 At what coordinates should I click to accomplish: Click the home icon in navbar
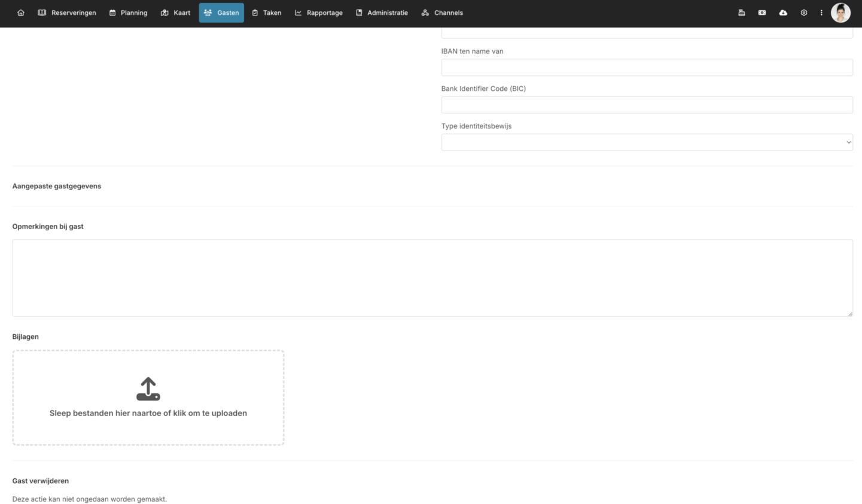pos(21,13)
